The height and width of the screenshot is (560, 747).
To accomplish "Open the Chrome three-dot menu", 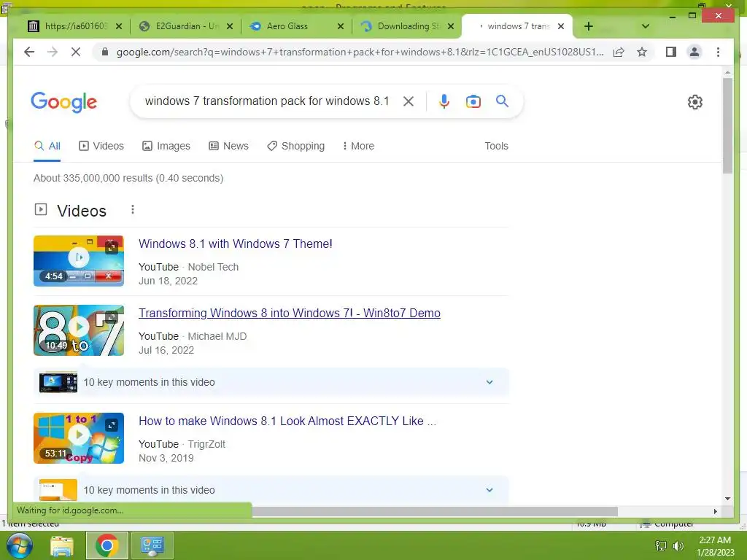I will [x=718, y=52].
